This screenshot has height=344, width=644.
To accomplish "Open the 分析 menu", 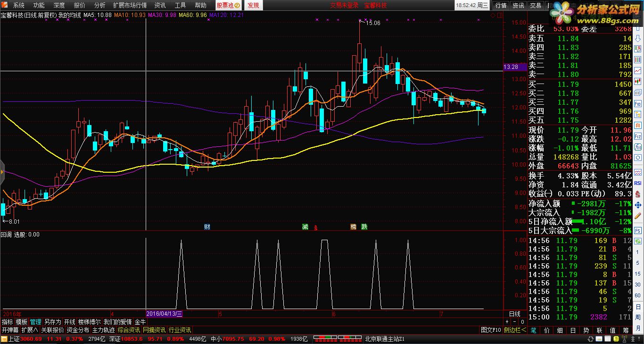I will [100, 5].
